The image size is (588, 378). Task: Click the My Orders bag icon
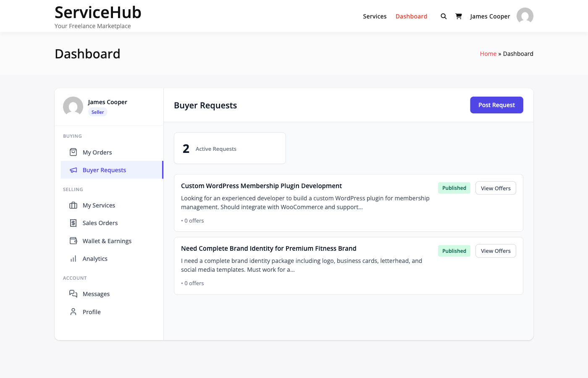(73, 152)
